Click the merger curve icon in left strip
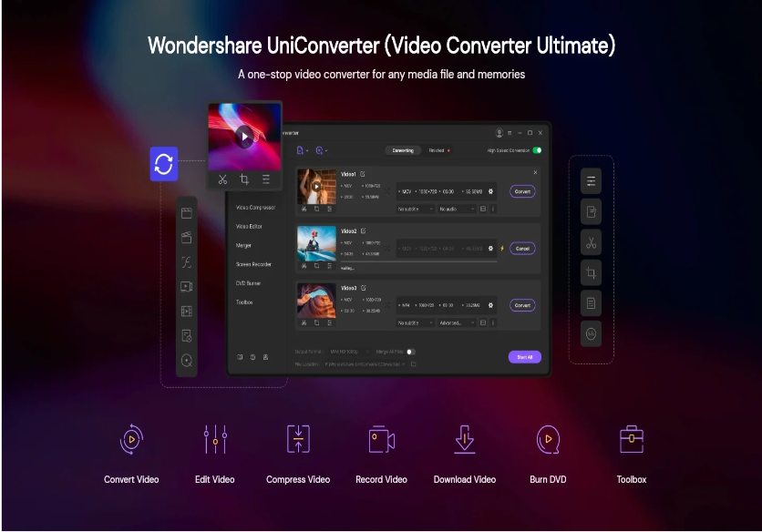The width and height of the screenshot is (762, 532). point(187,262)
